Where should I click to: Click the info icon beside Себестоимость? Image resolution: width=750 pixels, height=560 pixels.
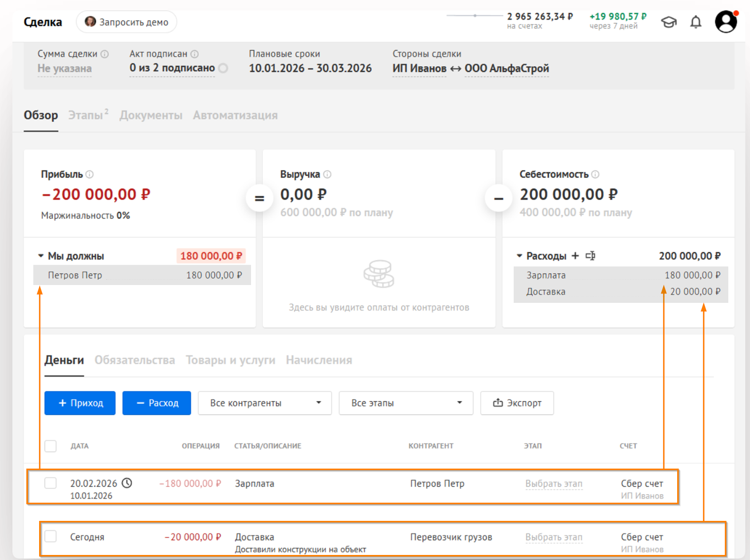[x=595, y=174]
